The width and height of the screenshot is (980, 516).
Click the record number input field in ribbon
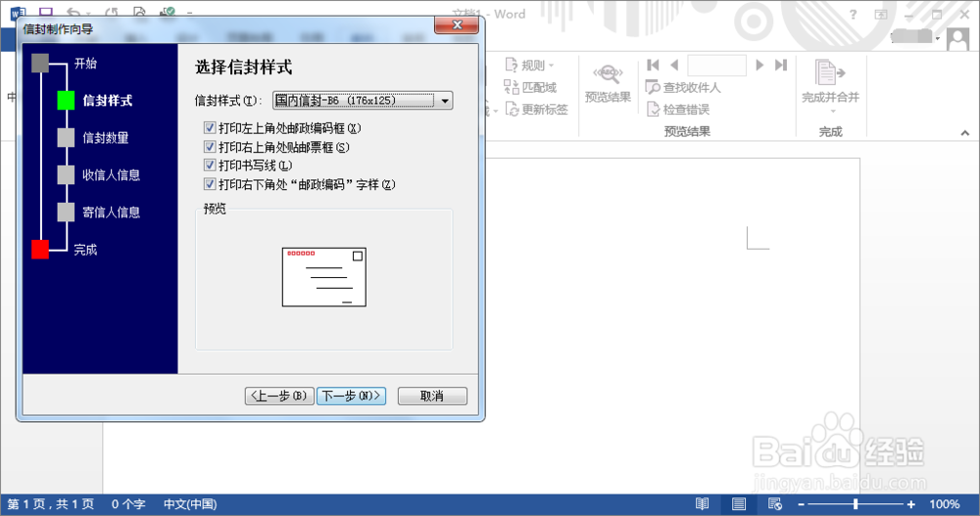[717, 65]
